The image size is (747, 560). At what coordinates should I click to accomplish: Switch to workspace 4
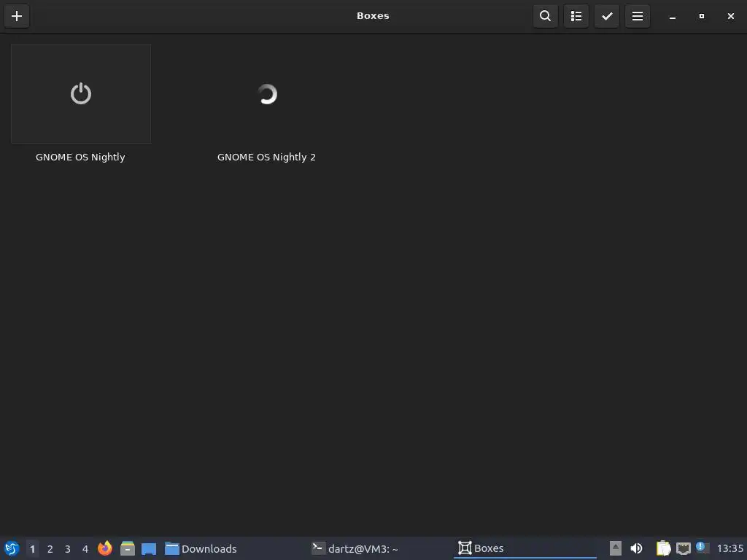[x=85, y=549]
